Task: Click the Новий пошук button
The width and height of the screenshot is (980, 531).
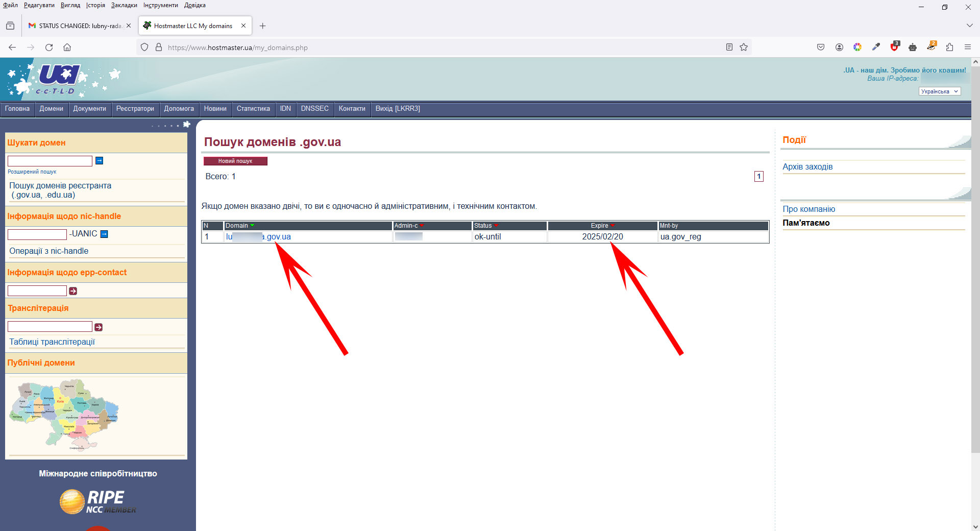Action: point(235,161)
